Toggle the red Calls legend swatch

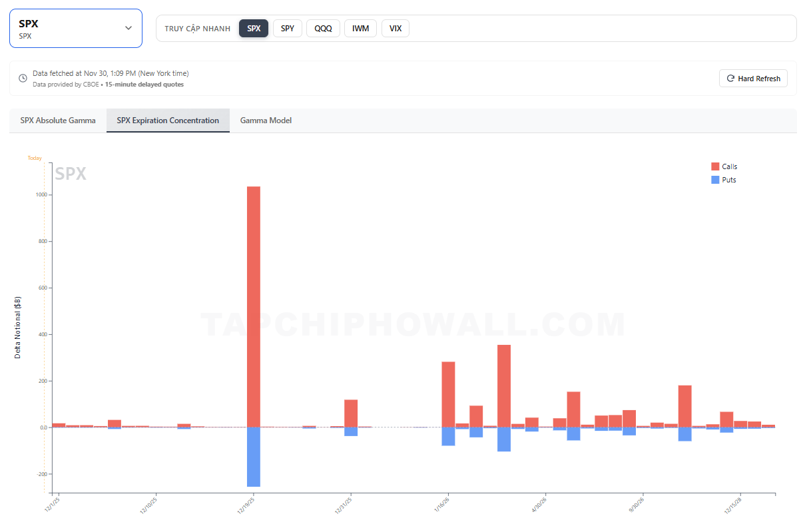coord(715,166)
